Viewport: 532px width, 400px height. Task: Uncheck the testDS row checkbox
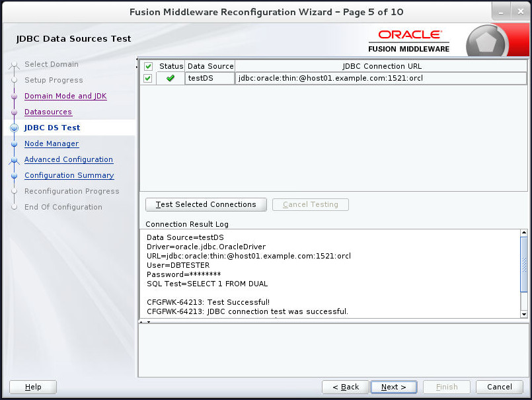(x=148, y=79)
